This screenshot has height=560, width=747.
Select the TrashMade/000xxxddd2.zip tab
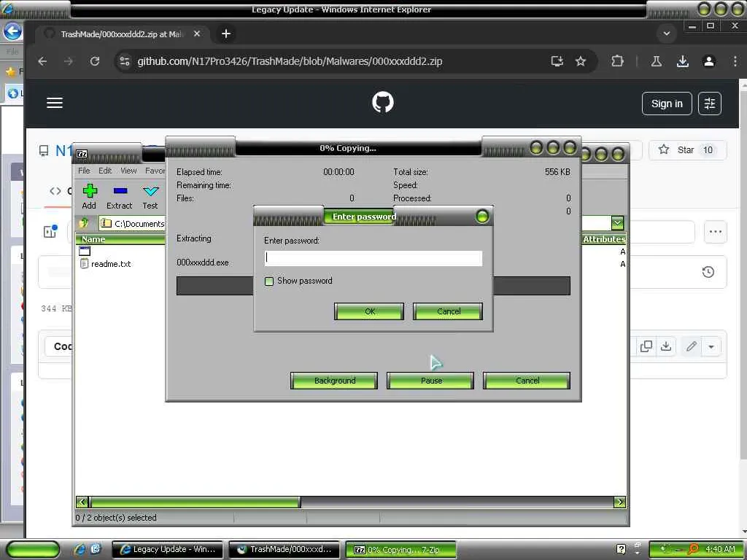pyautogui.click(x=123, y=34)
